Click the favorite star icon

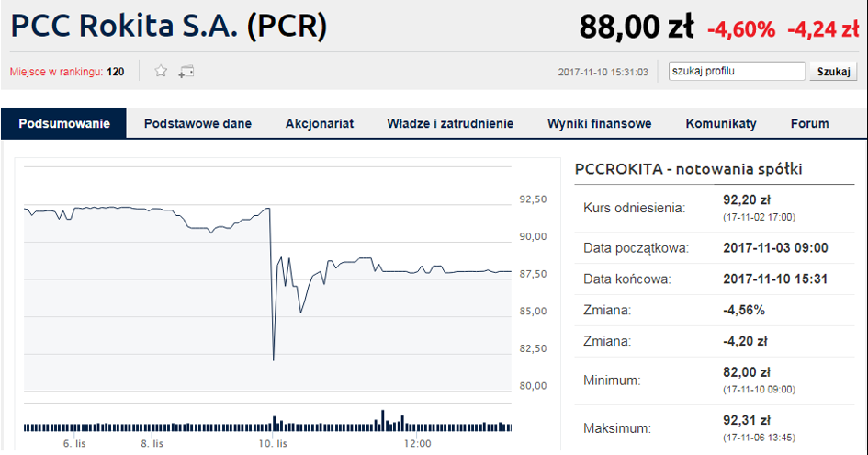(x=161, y=71)
